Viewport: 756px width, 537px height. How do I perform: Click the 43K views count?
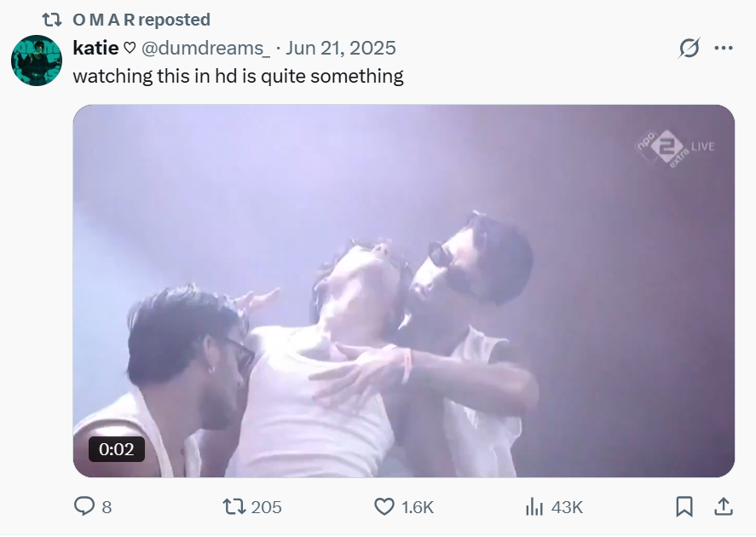pyautogui.click(x=567, y=507)
